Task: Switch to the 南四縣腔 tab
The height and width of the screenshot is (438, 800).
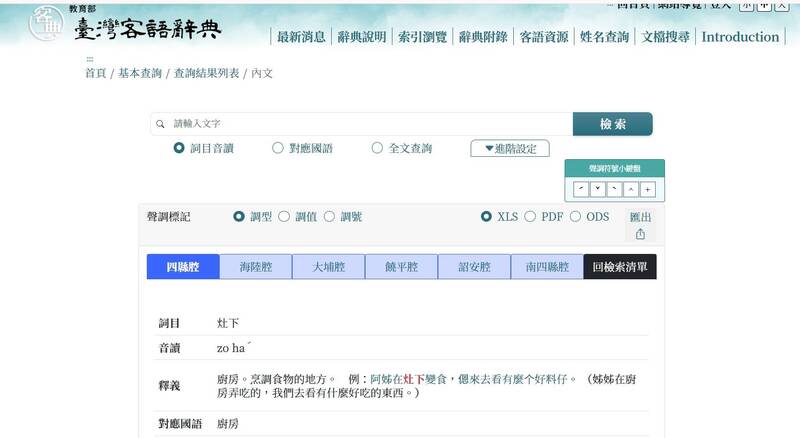Action: (x=547, y=266)
